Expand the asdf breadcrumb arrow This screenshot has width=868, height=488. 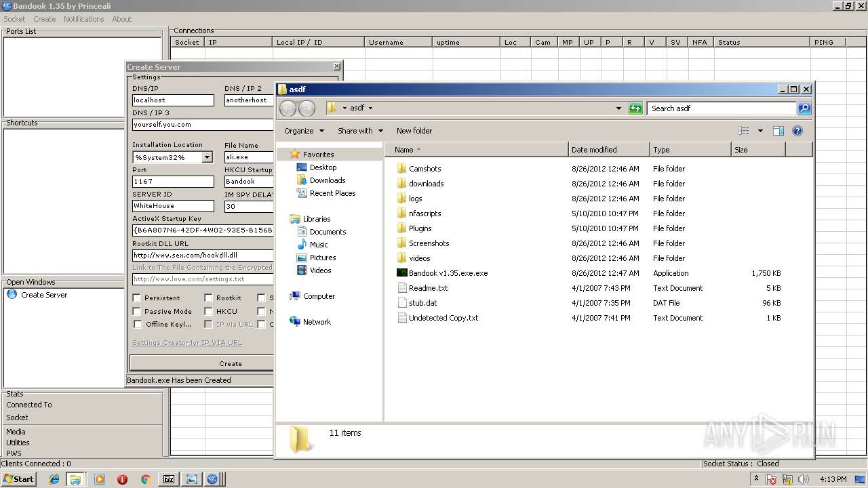coord(370,108)
